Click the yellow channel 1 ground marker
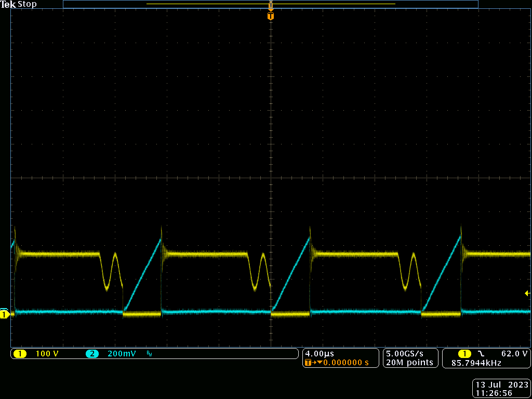532x399 pixels. (x=5, y=314)
